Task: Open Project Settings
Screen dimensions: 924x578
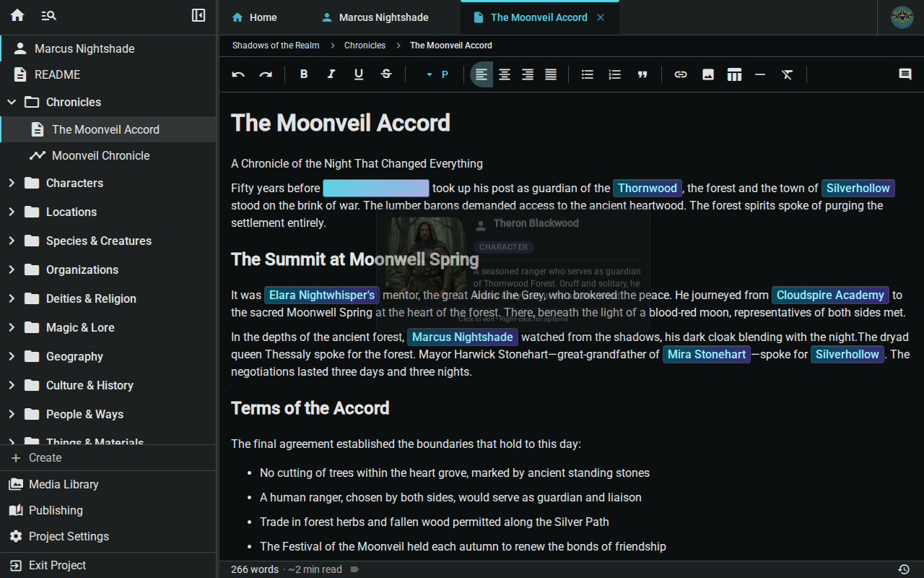Action: pos(108,536)
